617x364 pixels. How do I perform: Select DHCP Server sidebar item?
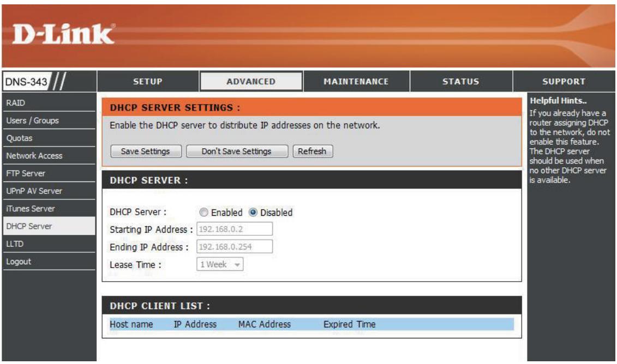(x=49, y=227)
